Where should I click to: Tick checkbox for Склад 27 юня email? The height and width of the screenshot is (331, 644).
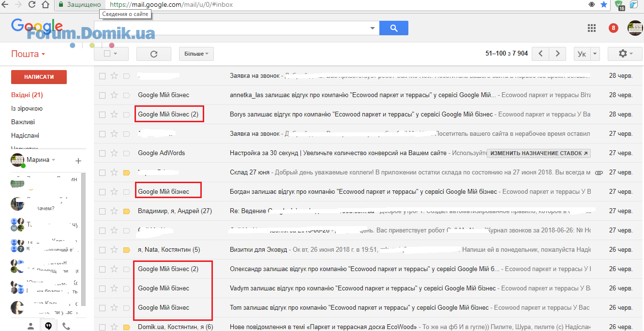pyautogui.click(x=102, y=173)
